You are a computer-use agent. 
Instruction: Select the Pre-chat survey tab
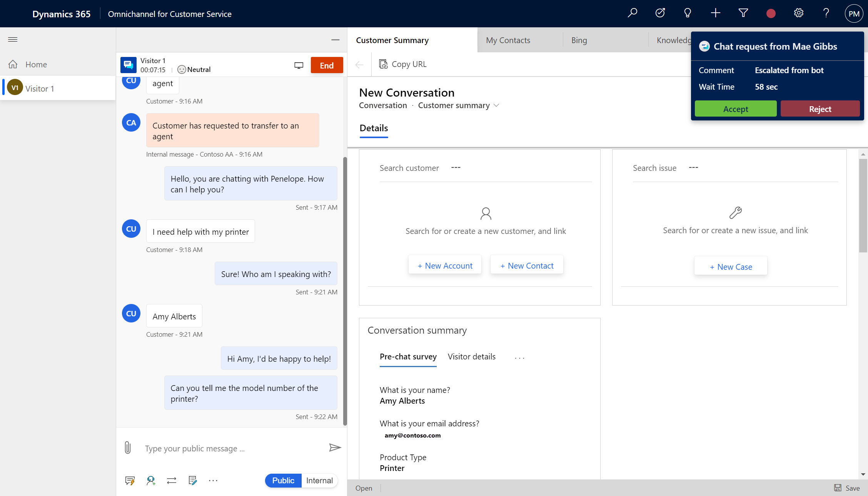click(x=408, y=356)
